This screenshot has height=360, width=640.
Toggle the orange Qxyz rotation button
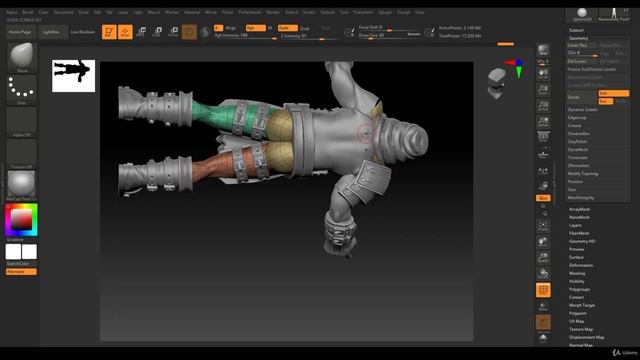click(543, 198)
